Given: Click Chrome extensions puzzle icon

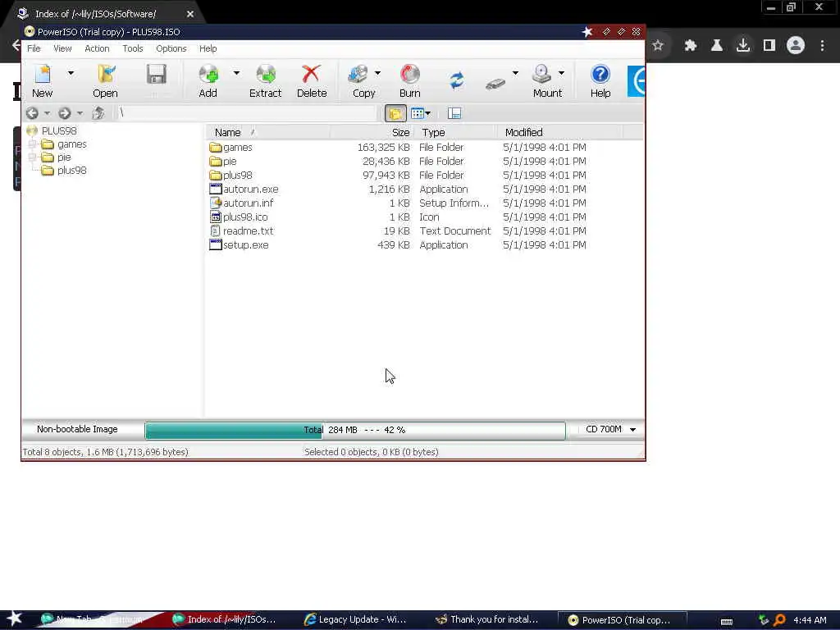Looking at the screenshot, I should click(x=691, y=46).
